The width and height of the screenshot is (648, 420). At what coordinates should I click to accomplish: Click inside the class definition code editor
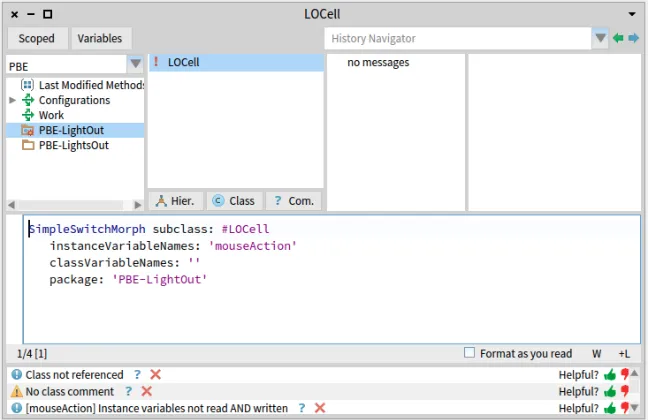(x=332, y=279)
